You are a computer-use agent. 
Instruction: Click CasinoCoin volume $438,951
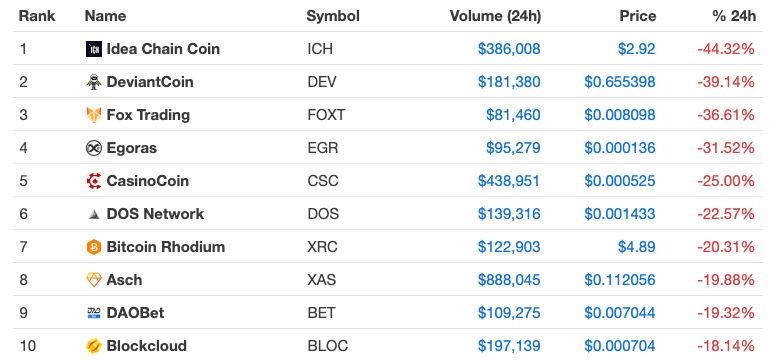[509, 181]
